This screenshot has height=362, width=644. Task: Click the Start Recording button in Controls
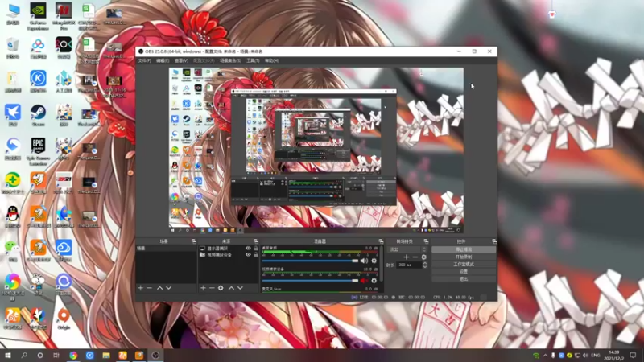click(464, 257)
